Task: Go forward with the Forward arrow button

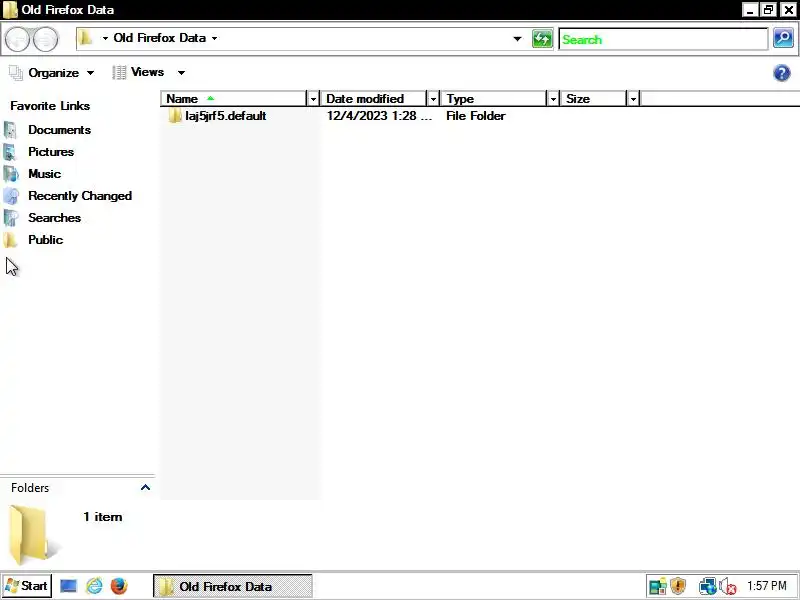Action: point(46,39)
